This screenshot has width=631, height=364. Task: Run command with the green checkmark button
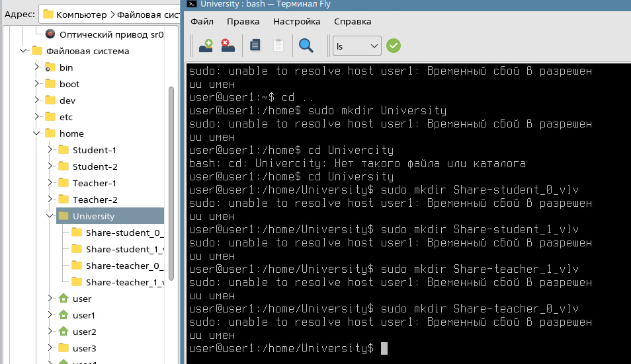394,46
